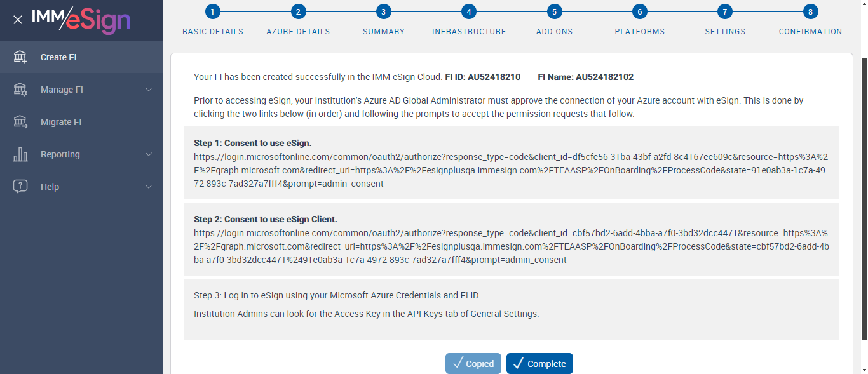Click the Manage FI gear-bank icon
This screenshot has height=374, width=868.
tap(20, 90)
